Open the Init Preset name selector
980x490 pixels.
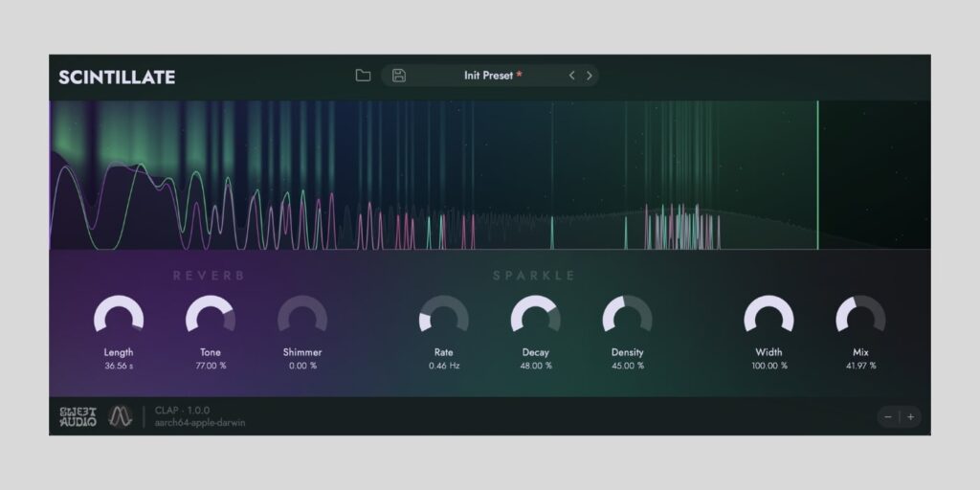pos(493,76)
